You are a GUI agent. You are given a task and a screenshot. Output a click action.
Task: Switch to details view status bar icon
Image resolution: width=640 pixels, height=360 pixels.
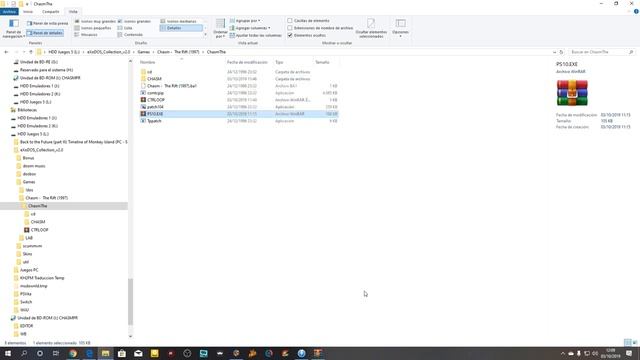(628, 343)
